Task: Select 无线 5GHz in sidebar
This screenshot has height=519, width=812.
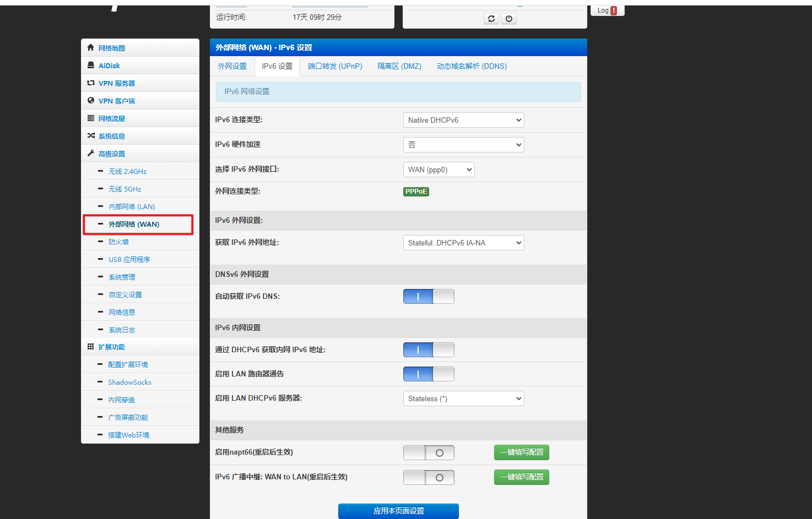Action: pyautogui.click(x=124, y=189)
